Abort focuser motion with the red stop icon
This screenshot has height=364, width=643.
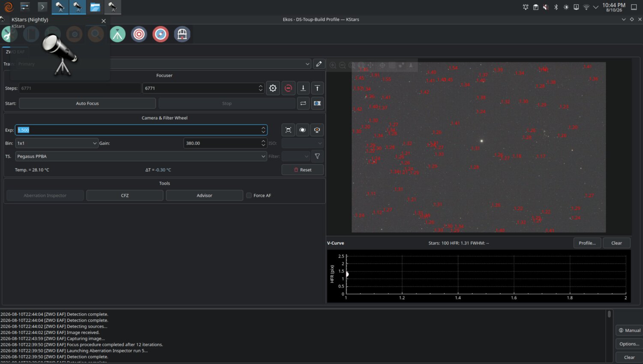pyautogui.click(x=288, y=88)
